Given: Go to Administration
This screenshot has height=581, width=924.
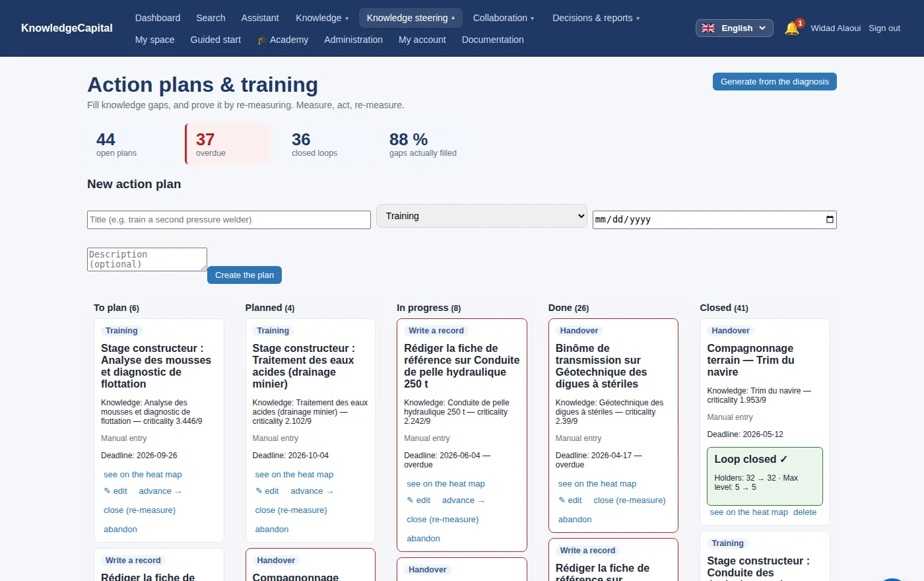Looking at the screenshot, I should click(353, 40).
